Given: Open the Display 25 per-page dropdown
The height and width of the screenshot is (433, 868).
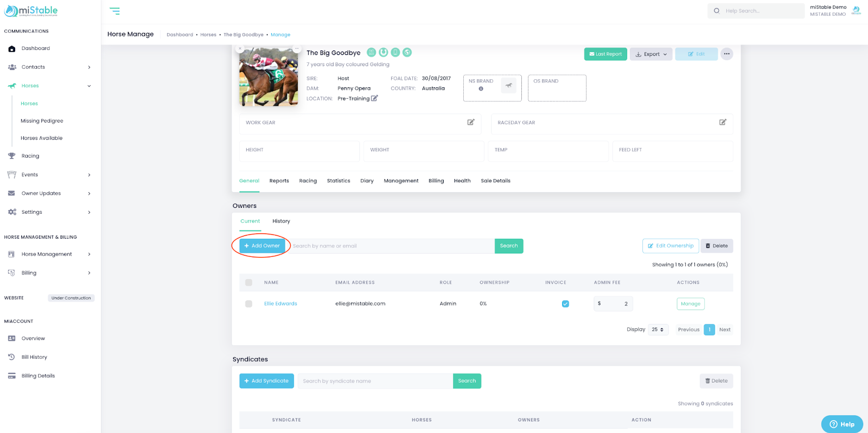Looking at the screenshot, I should [658, 329].
